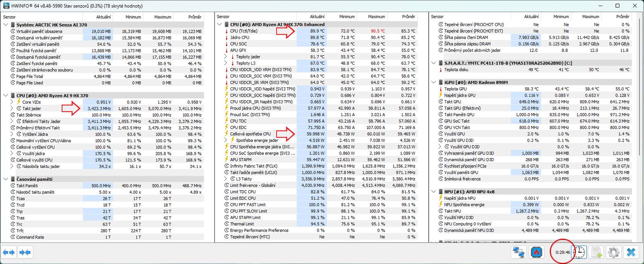
Task: Open sensor settings via the gear icon
Action: click(613, 252)
